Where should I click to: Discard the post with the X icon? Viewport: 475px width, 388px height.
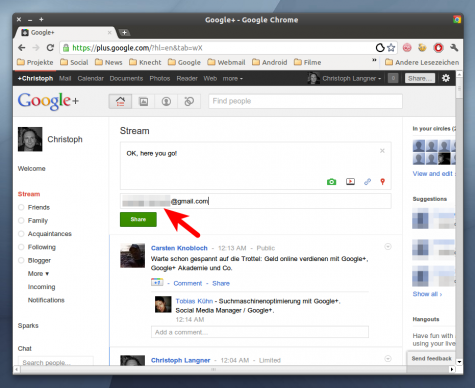tap(382, 151)
